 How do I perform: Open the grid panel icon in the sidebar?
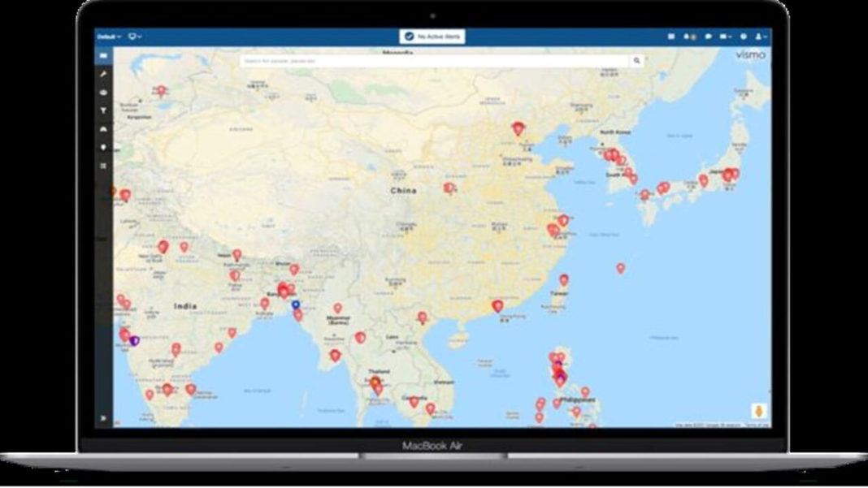(103, 162)
